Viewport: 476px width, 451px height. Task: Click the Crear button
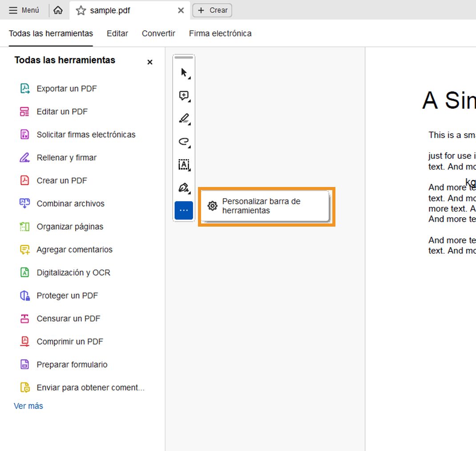click(212, 10)
